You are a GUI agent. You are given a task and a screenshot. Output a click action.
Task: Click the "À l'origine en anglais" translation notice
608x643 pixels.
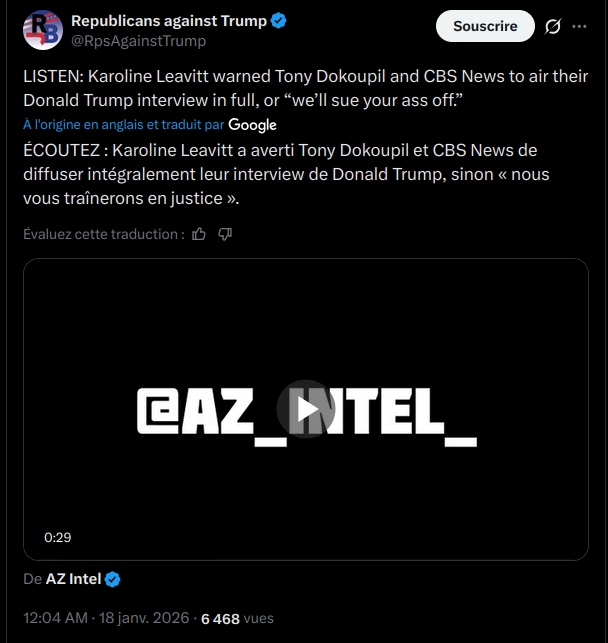(124, 125)
